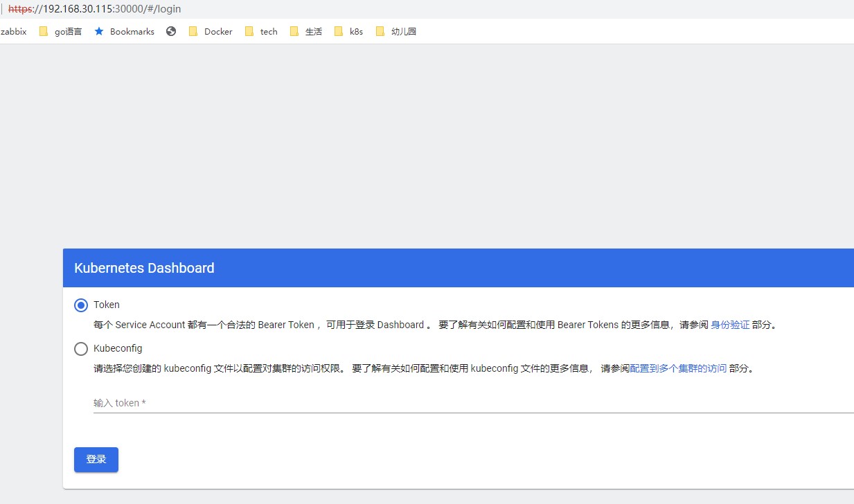
Task: Click the Kubernetes Dashboard header title
Action: (144, 268)
